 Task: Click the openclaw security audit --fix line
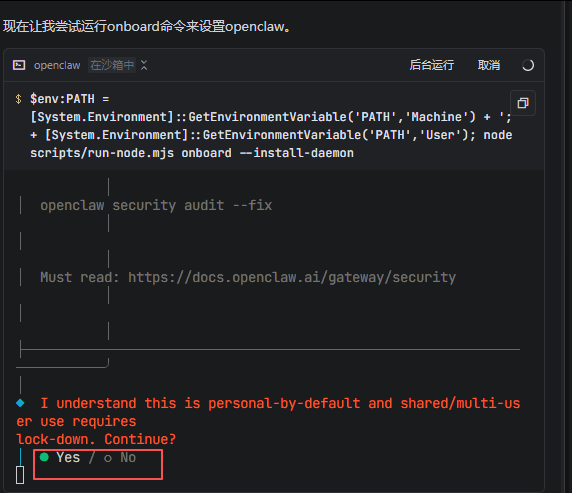coord(156,205)
